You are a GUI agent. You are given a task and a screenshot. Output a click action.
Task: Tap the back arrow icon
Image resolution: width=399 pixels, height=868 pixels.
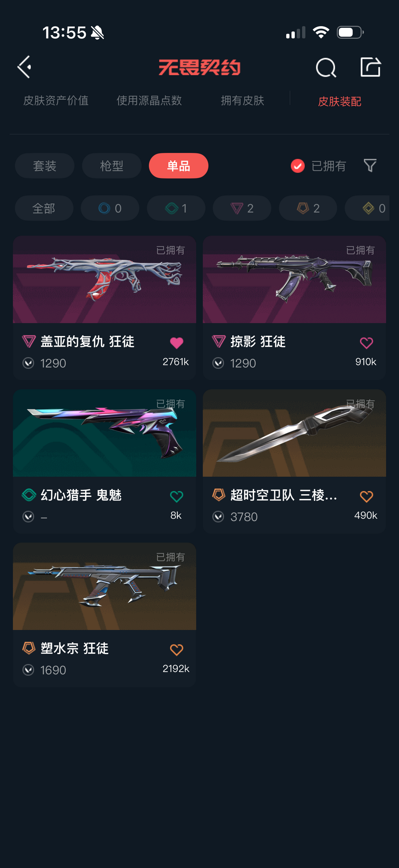pos(24,67)
